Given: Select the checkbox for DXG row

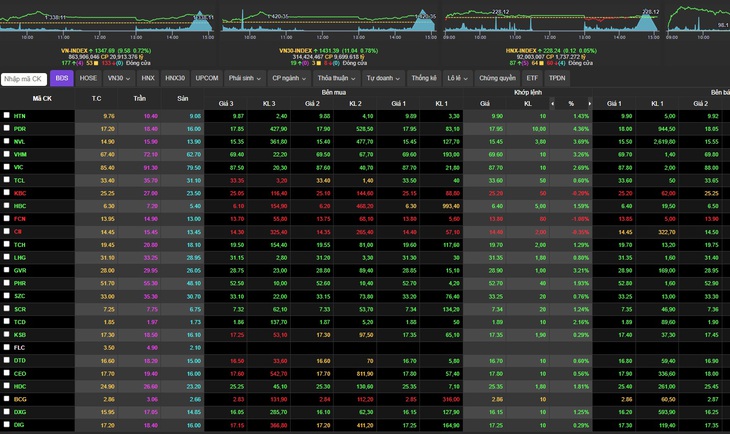Looking at the screenshot, I should coord(7,411).
